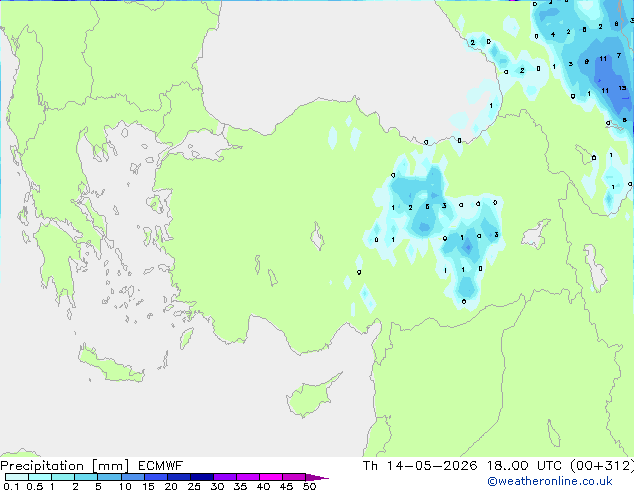This screenshot has width=634, height=490.
Task: Click the '(00+312)' forecast offset text
Action: (602, 466)
